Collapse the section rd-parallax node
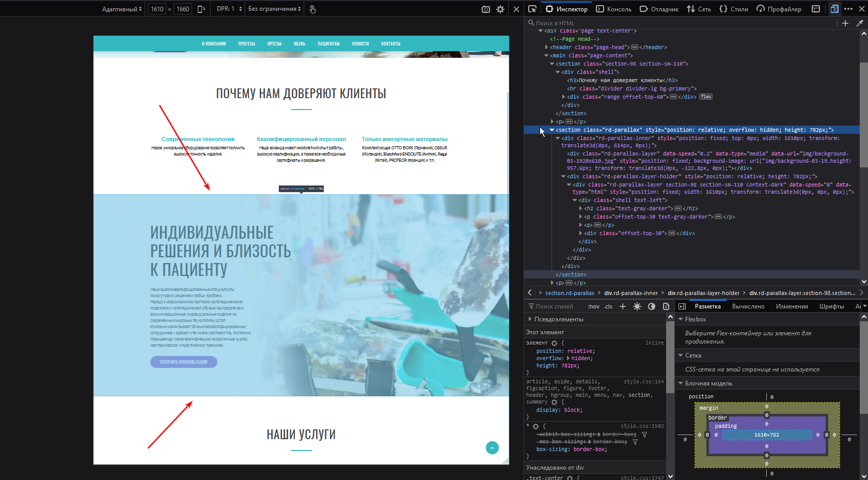 coord(552,130)
